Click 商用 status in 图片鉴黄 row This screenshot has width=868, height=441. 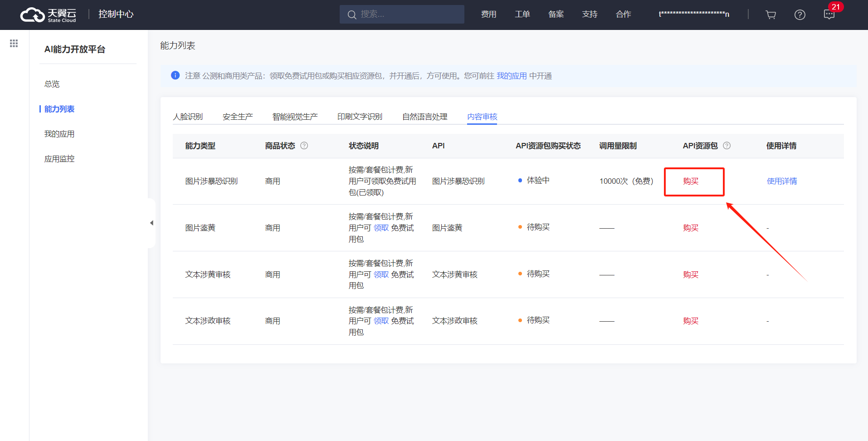(273, 228)
